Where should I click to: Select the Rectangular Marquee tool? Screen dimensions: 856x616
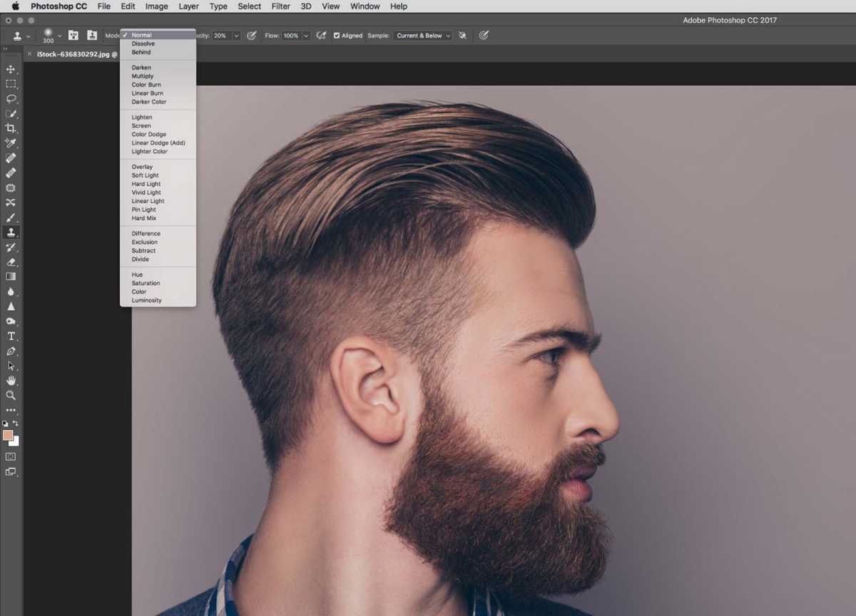point(11,84)
